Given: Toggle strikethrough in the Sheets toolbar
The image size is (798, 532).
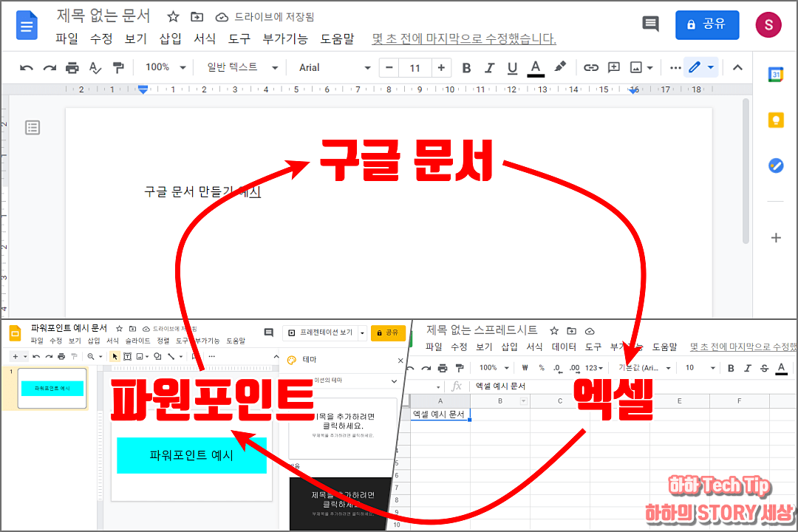Looking at the screenshot, I should pos(765,368).
